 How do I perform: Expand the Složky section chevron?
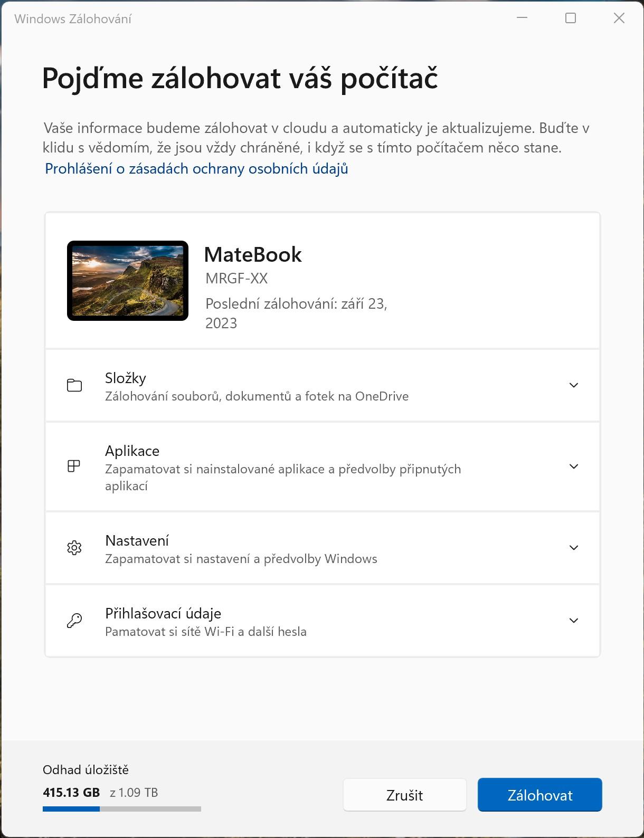pyautogui.click(x=574, y=385)
